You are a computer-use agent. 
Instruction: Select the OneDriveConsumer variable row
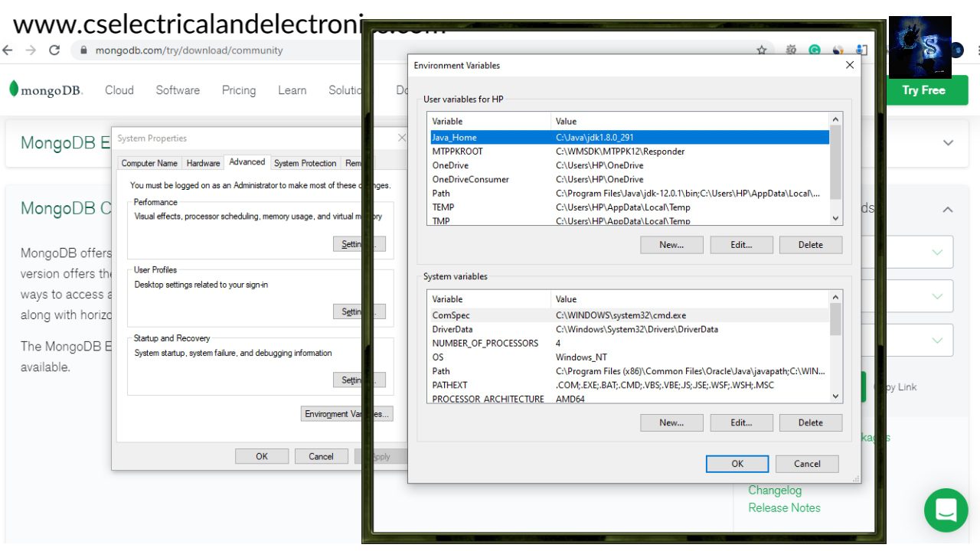click(629, 179)
